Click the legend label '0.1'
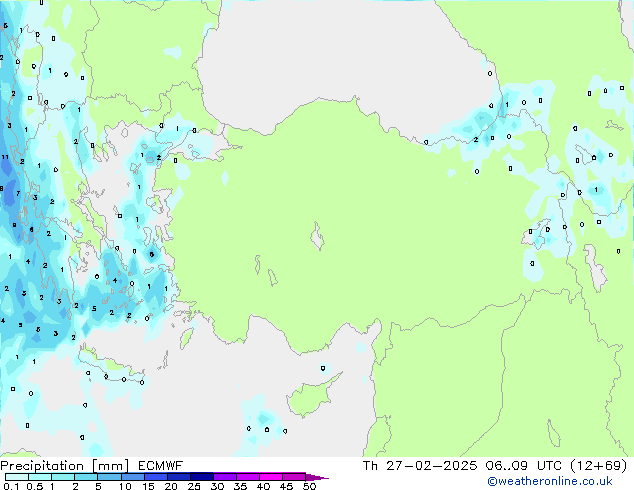The height and width of the screenshot is (490, 634). click(11, 486)
